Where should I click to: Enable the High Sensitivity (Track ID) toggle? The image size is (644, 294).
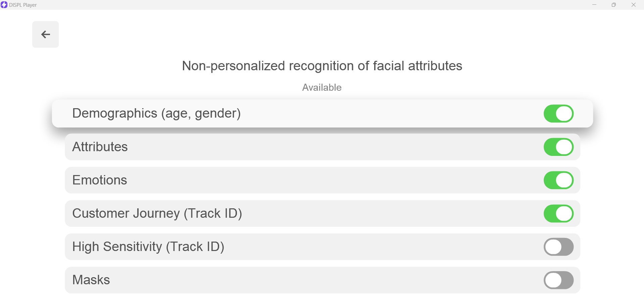tap(558, 247)
